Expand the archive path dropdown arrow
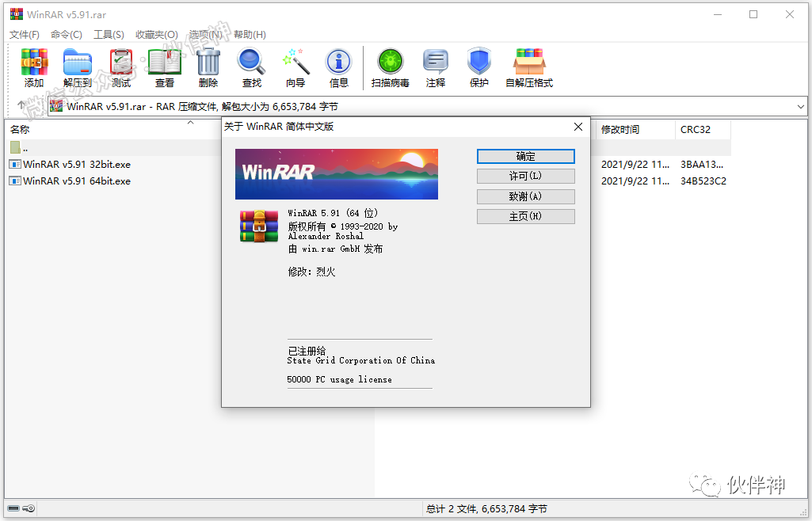Image resolution: width=812 pixels, height=521 pixels. click(801, 107)
